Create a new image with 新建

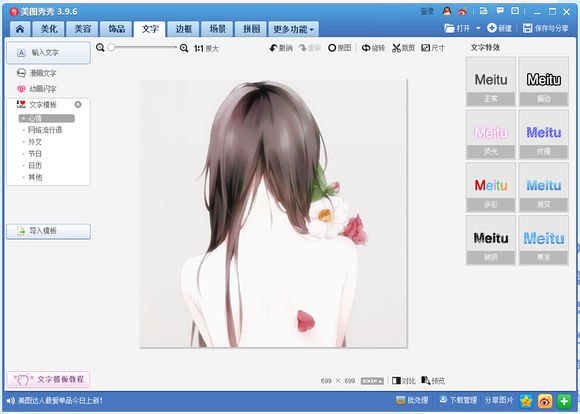(x=499, y=28)
